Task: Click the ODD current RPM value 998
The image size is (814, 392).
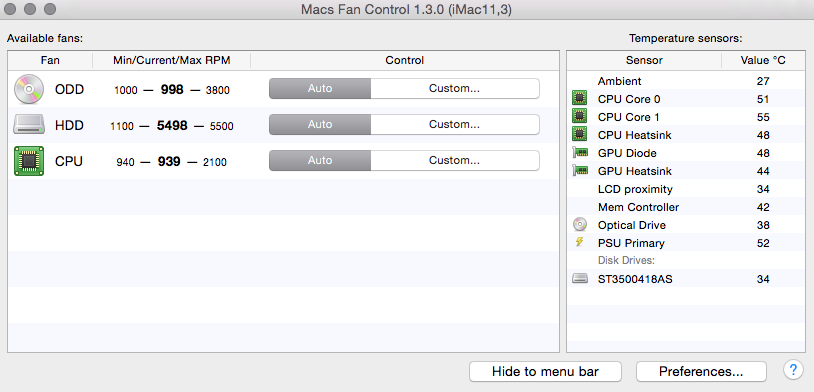Action: point(172,90)
